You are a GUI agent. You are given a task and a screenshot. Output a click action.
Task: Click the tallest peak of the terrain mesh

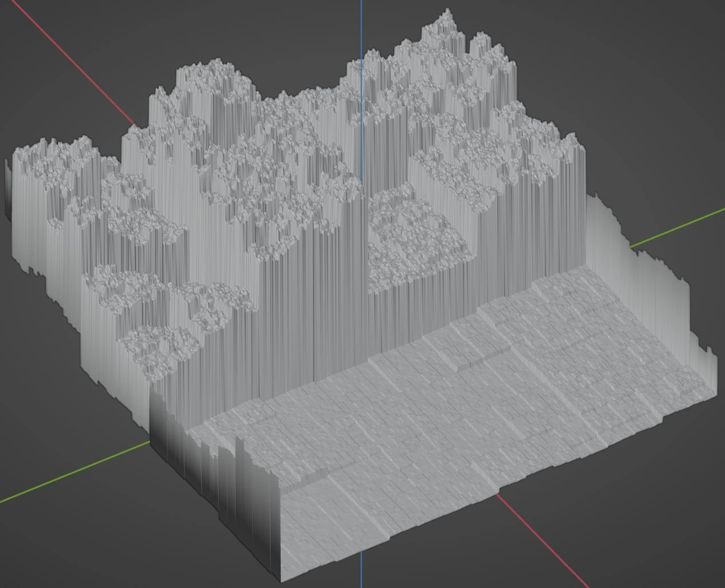tap(447, 14)
